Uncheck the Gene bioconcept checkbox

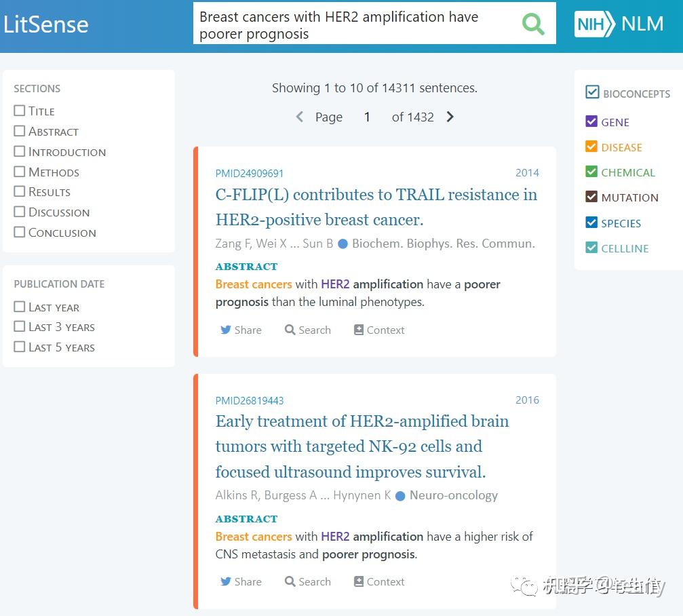pos(591,122)
